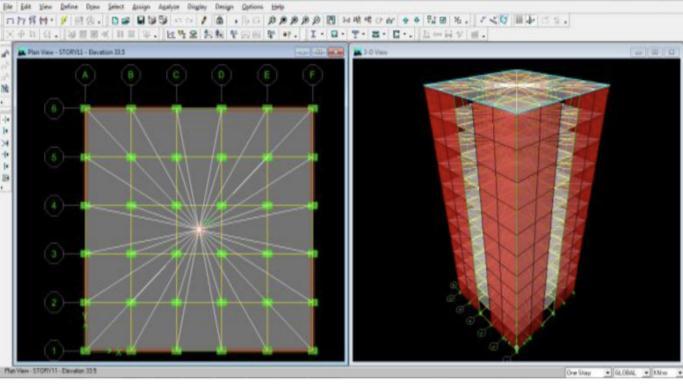Click the topmost icon in left toolbar

pyautogui.click(x=5, y=54)
